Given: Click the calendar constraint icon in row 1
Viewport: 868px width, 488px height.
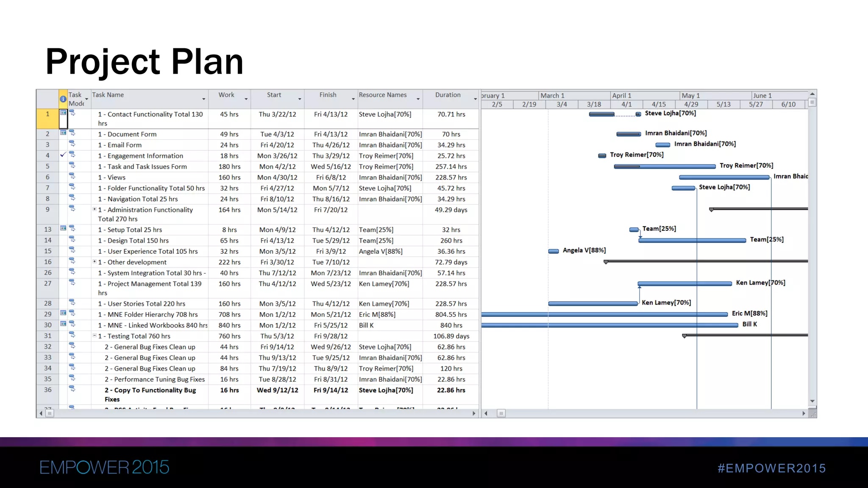Looking at the screenshot, I should (x=63, y=113).
